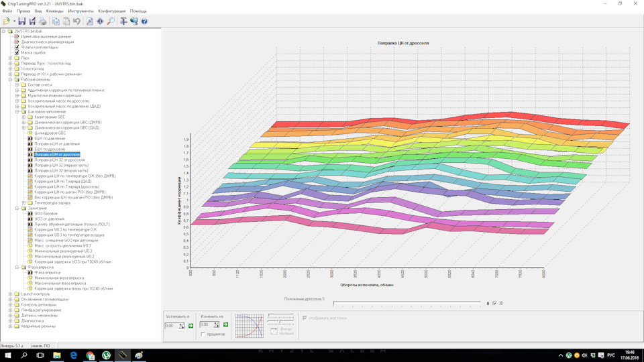Select Маска ошибок tree item
Image resolution: width=644 pixels, height=362 pixels.
pyautogui.click(x=34, y=52)
